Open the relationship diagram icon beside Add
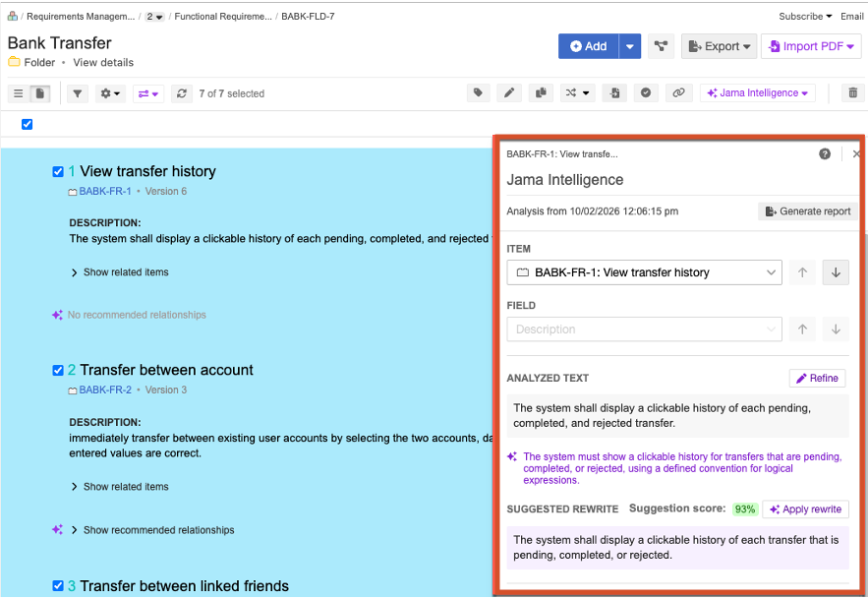Screen dimensions: 868x599 [661, 46]
